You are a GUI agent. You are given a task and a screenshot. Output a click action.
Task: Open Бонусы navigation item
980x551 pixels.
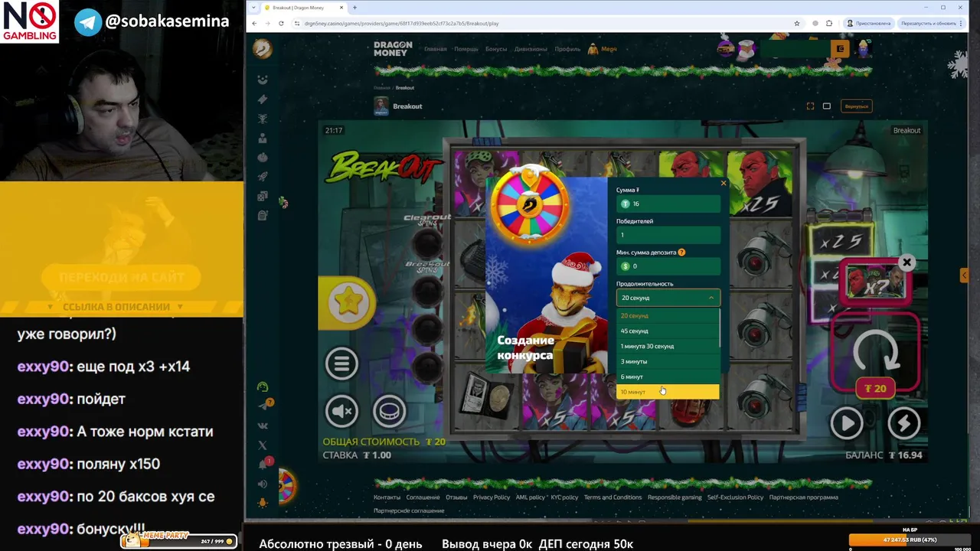[x=496, y=49]
